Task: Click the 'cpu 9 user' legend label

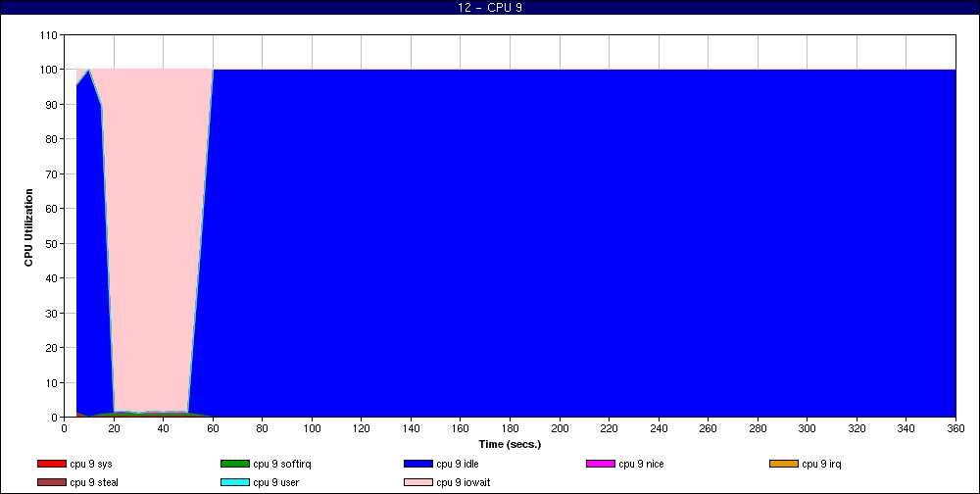Action: pos(275,483)
